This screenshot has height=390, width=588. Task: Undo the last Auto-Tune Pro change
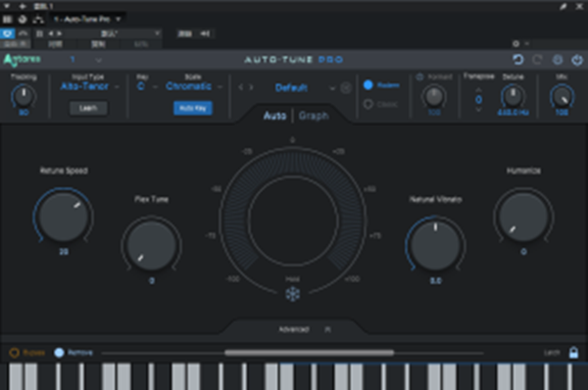(x=517, y=59)
